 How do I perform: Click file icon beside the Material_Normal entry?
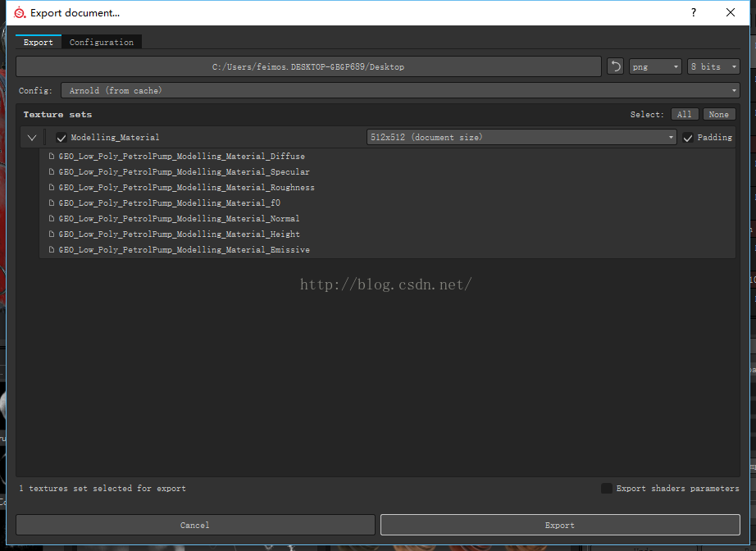coord(51,218)
